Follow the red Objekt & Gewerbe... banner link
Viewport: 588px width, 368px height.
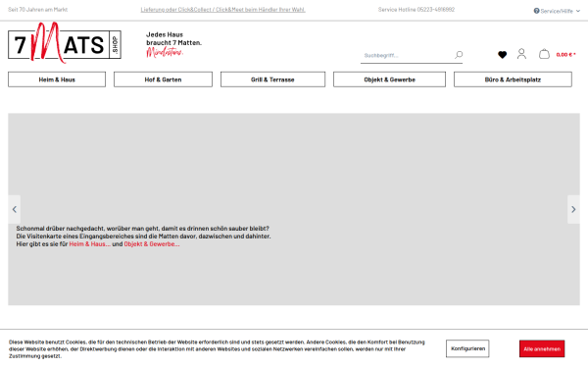click(152, 244)
